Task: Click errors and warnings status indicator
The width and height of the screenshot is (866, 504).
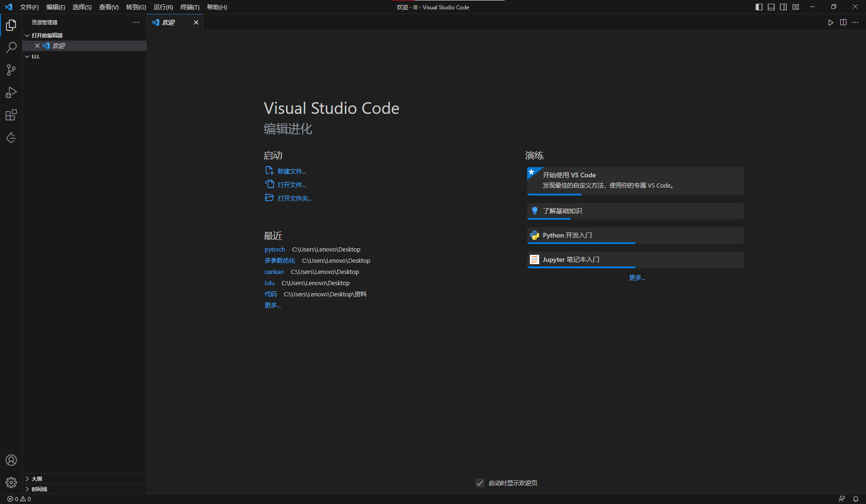Action: click(x=19, y=499)
